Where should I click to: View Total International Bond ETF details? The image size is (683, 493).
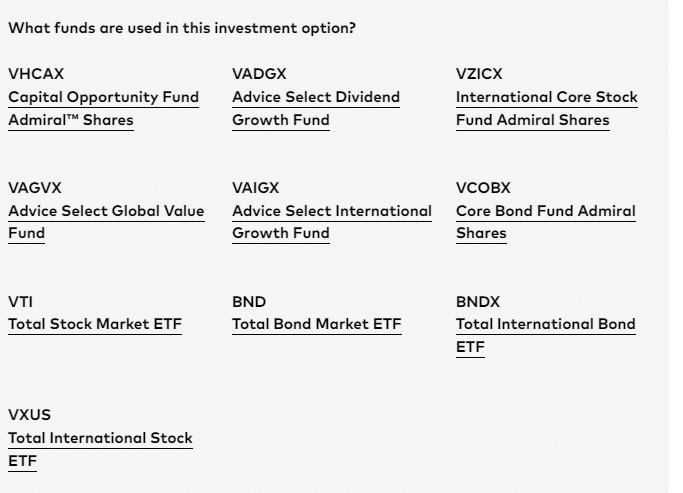(546, 336)
